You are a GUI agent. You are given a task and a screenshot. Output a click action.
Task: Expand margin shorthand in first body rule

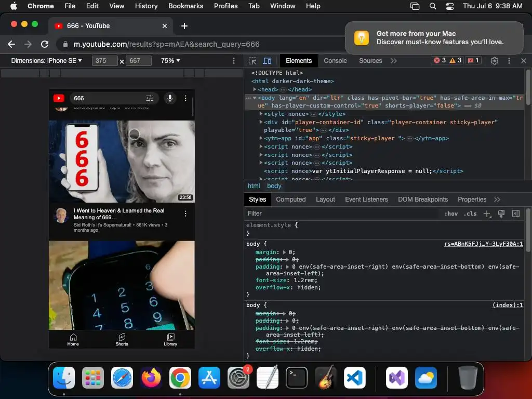click(x=284, y=252)
